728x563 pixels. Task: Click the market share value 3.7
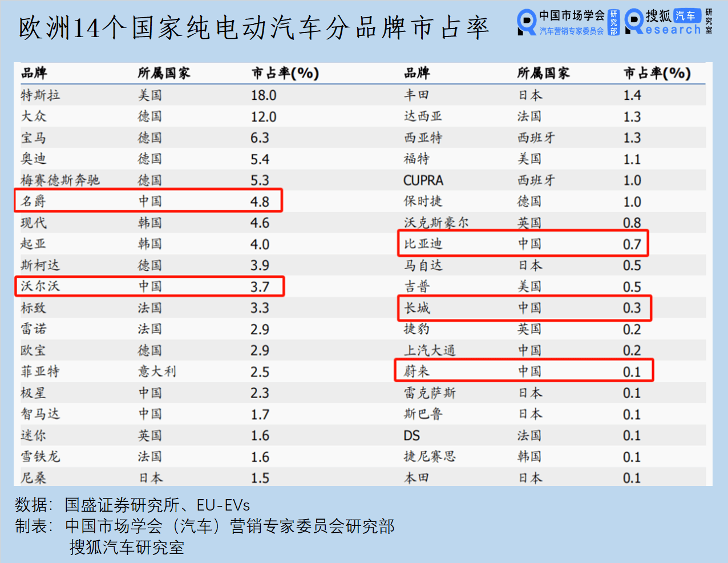[x=260, y=286]
